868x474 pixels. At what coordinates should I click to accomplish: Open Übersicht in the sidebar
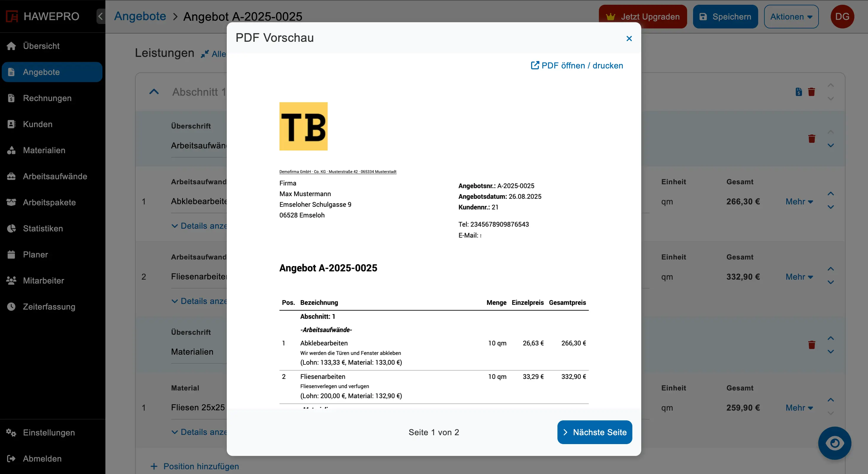click(52, 46)
